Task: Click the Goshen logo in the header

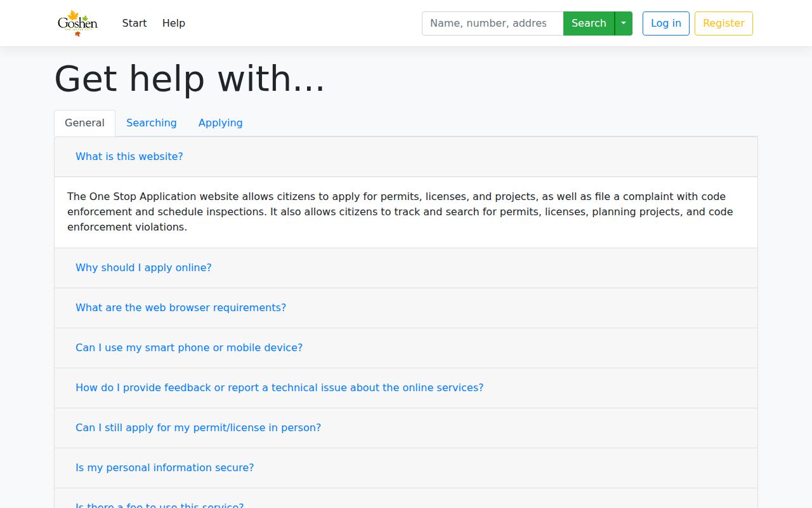Action: pos(77,23)
